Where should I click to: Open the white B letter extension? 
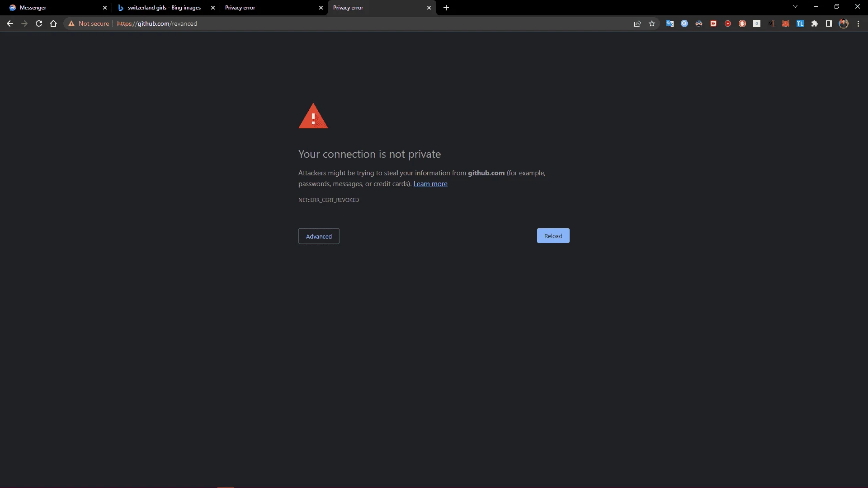pos(757,23)
